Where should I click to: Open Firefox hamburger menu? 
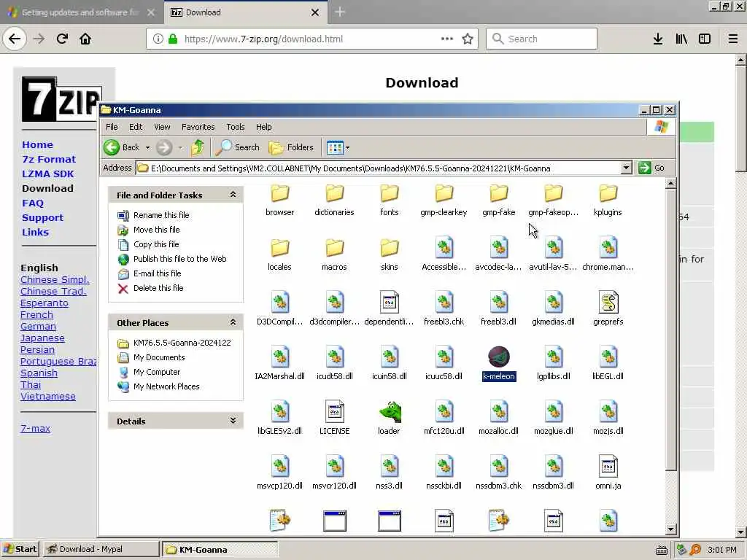pos(733,39)
